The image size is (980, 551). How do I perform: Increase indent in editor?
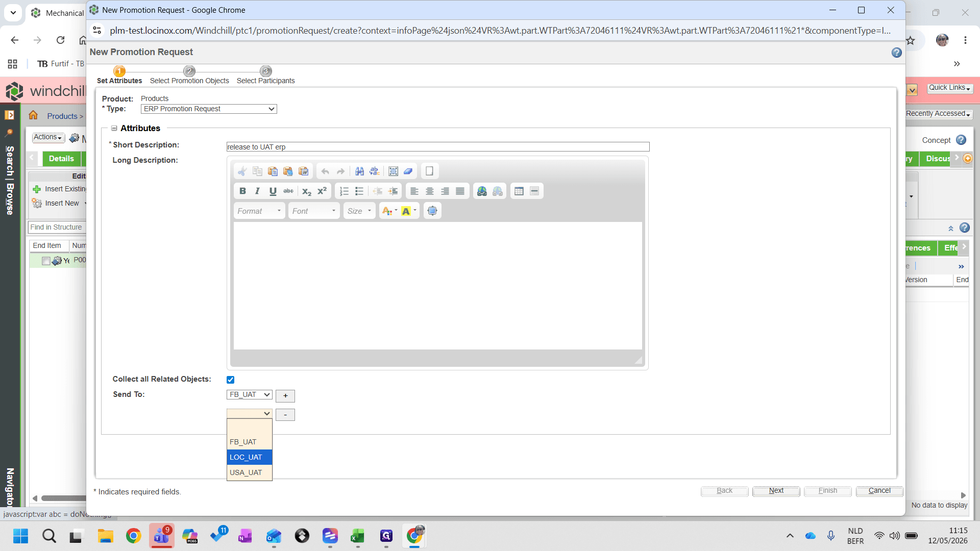(x=393, y=191)
